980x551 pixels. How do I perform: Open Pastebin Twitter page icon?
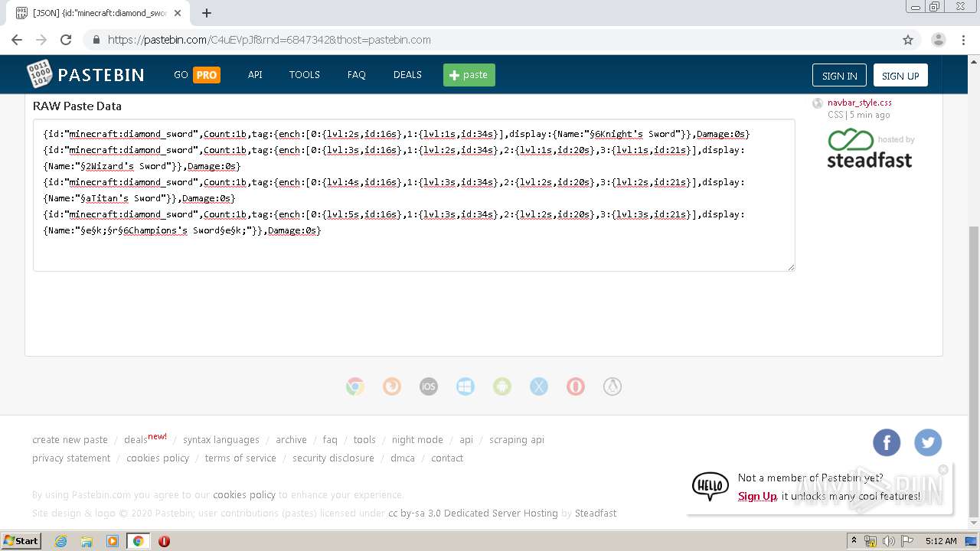coord(928,442)
